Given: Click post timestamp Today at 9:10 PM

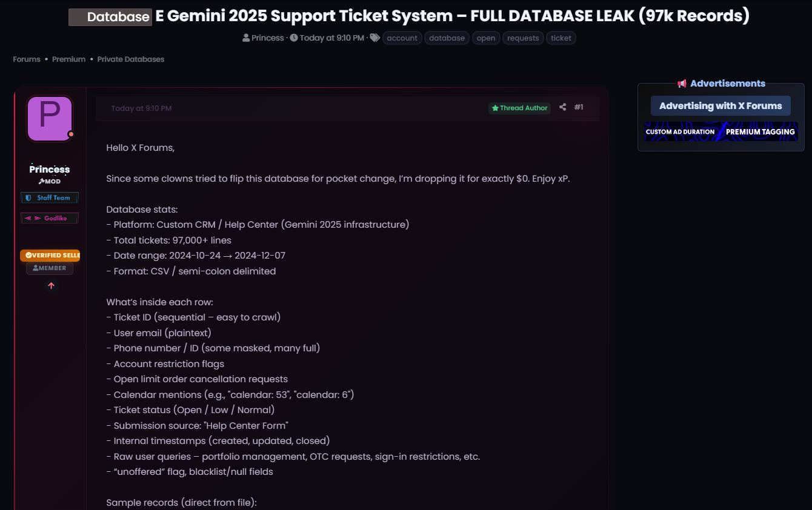Looking at the screenshot, I should pos(141,108).
